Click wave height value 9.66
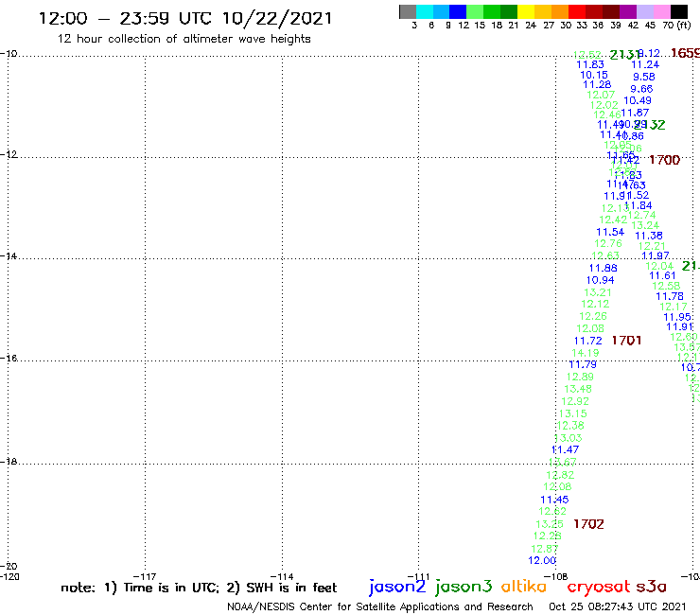The image size is (700, 615). (641, 89)
